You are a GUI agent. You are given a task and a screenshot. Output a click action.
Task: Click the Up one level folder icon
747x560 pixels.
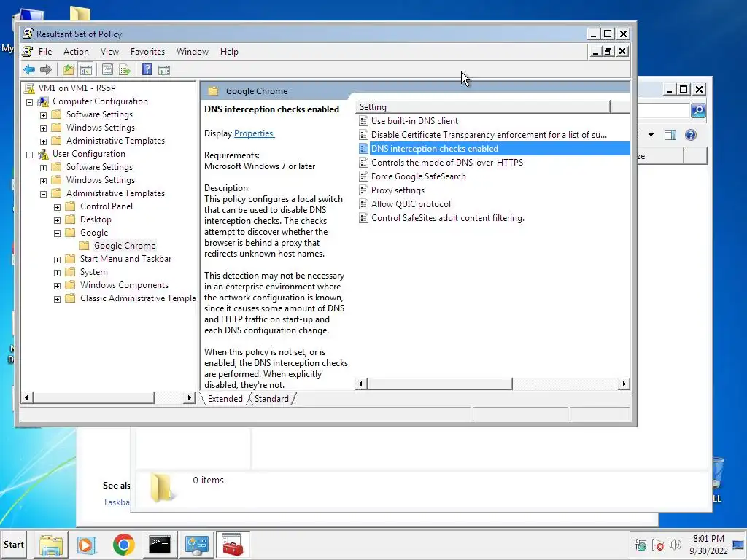(68, 70)
